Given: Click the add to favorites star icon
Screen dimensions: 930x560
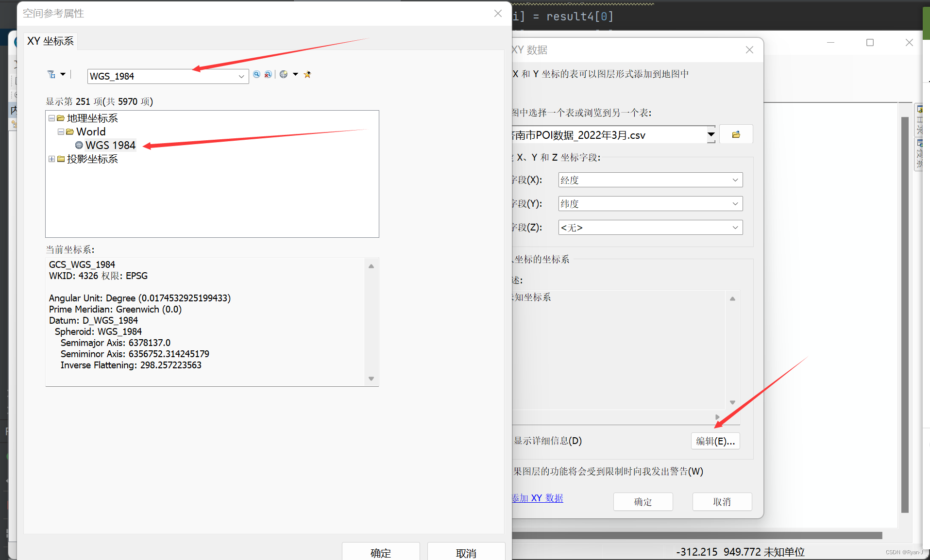Looking at the screenshot, I should (307, 74).
